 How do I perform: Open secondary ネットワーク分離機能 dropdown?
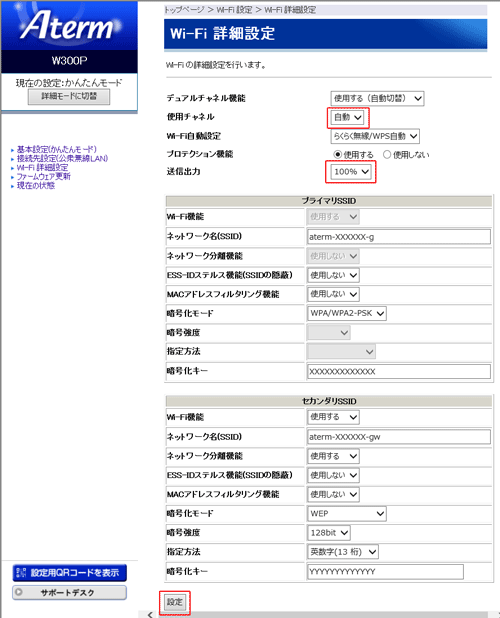point(333,456)
